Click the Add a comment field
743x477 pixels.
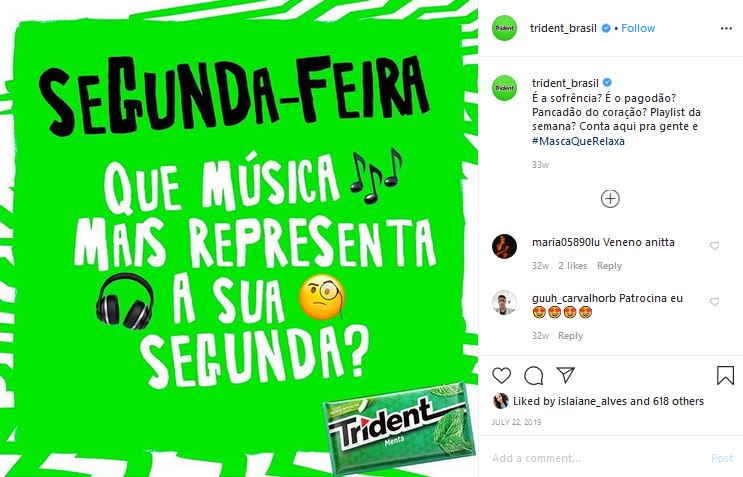tap(597, 458)
